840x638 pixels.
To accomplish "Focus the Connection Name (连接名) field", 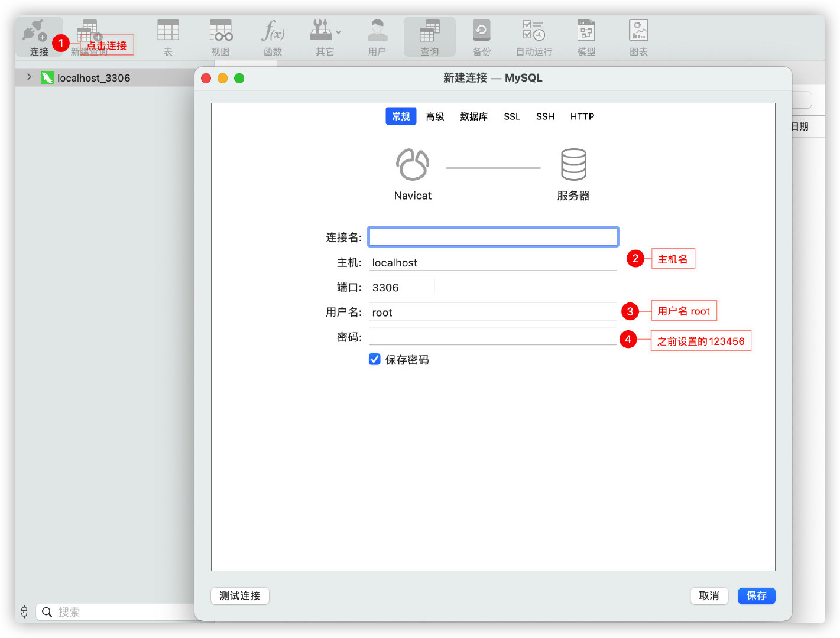I will pos(493,237).
